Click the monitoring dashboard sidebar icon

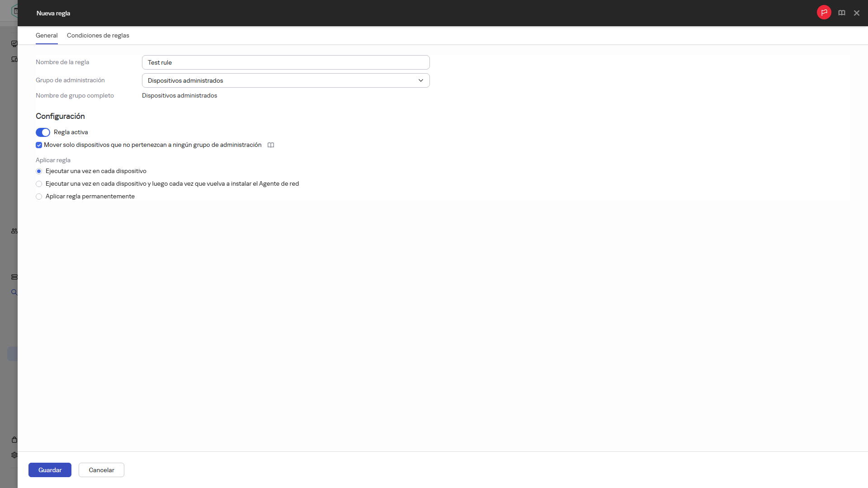tap(14, 44)
